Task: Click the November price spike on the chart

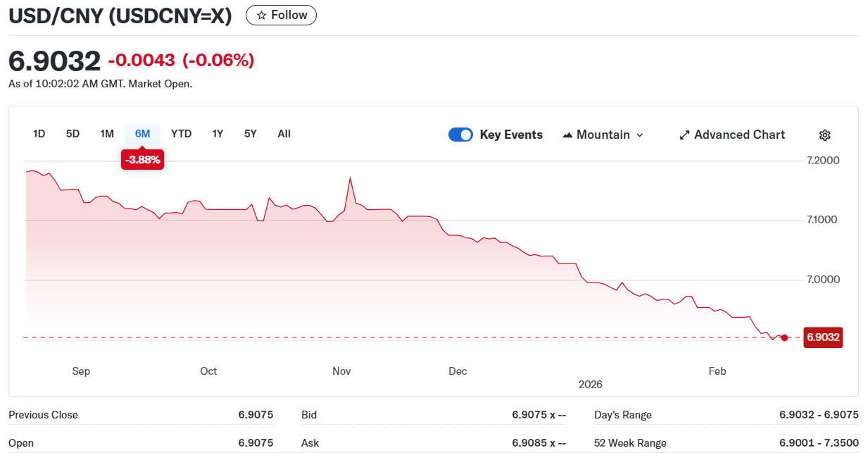Action: click(x=350, y=178)
